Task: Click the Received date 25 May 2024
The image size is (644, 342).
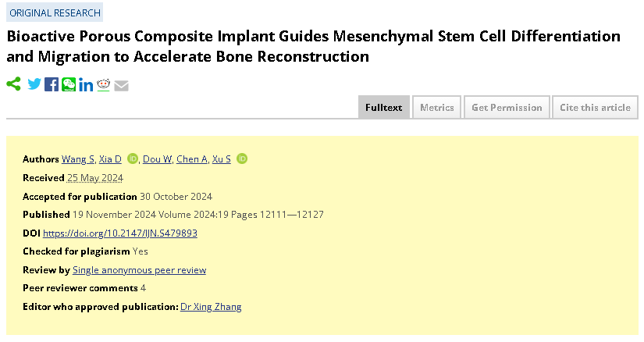Action: point(95,178)
